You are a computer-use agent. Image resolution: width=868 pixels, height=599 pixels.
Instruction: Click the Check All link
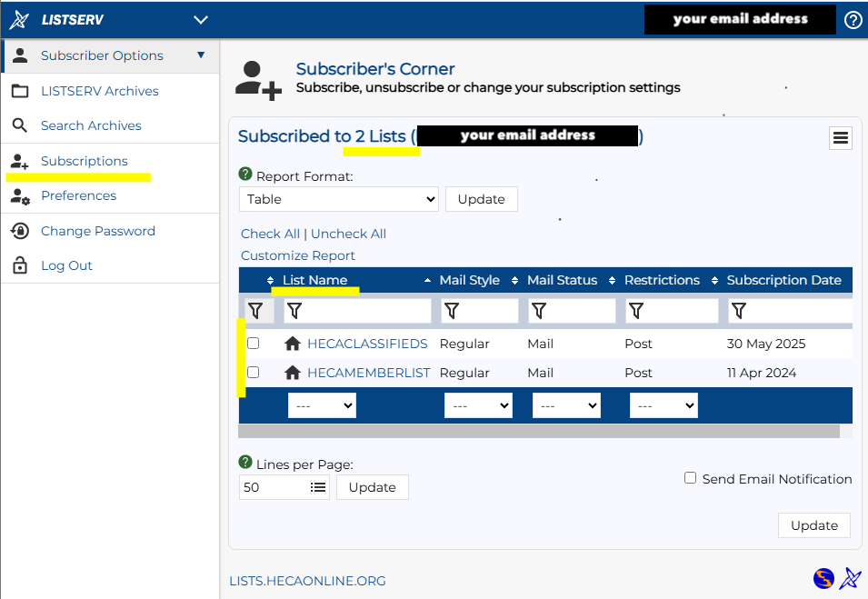pyautogui.click(x=270, y=234)
